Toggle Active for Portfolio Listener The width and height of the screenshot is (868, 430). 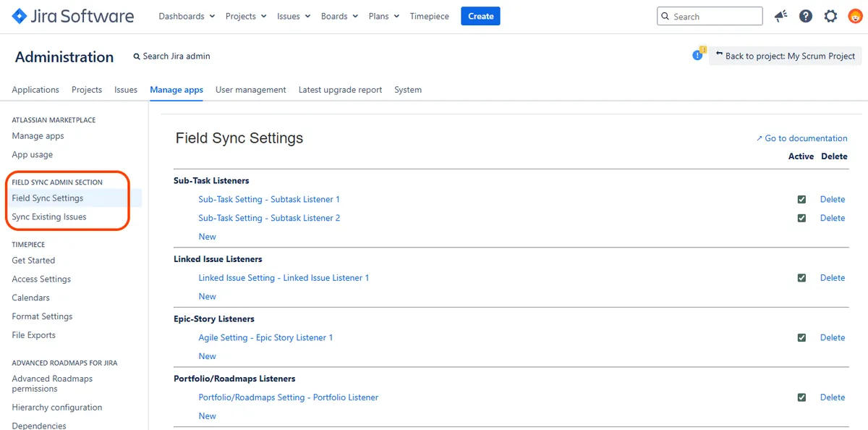(x=801, y=397)
